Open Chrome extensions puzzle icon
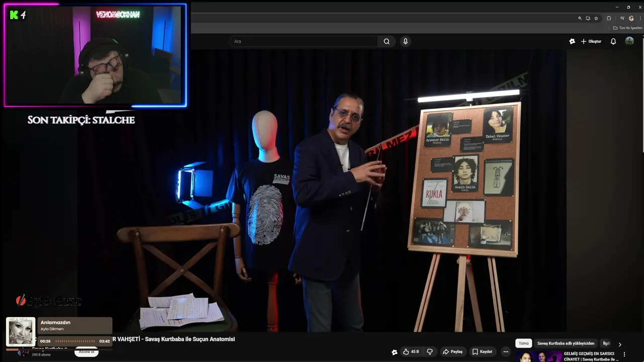The width and height of the screenshot is (644, 362). (x=609, y=18)
